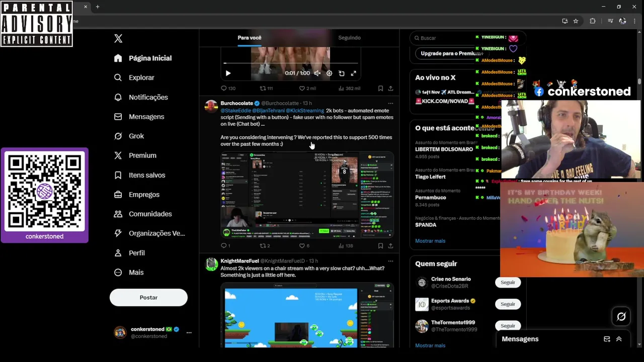Click the Postar button
The height and width of the screenshot is (362, 644).
click(x=148, y=297)
